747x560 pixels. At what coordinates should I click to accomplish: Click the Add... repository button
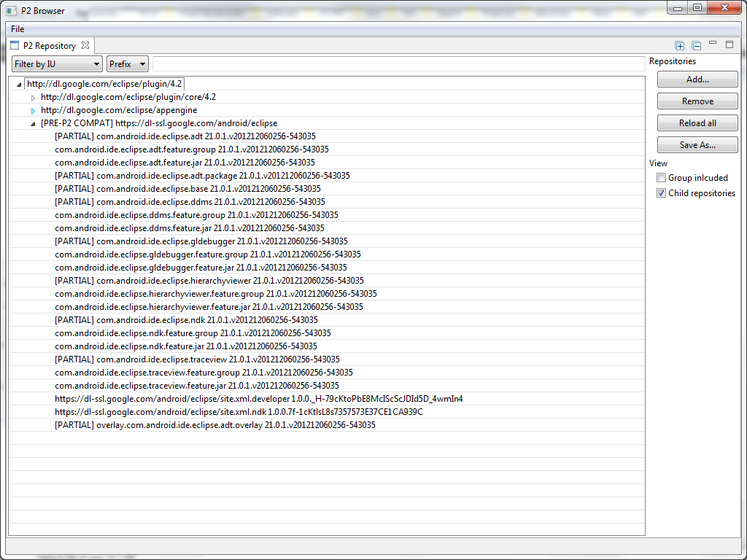(697, 79)
